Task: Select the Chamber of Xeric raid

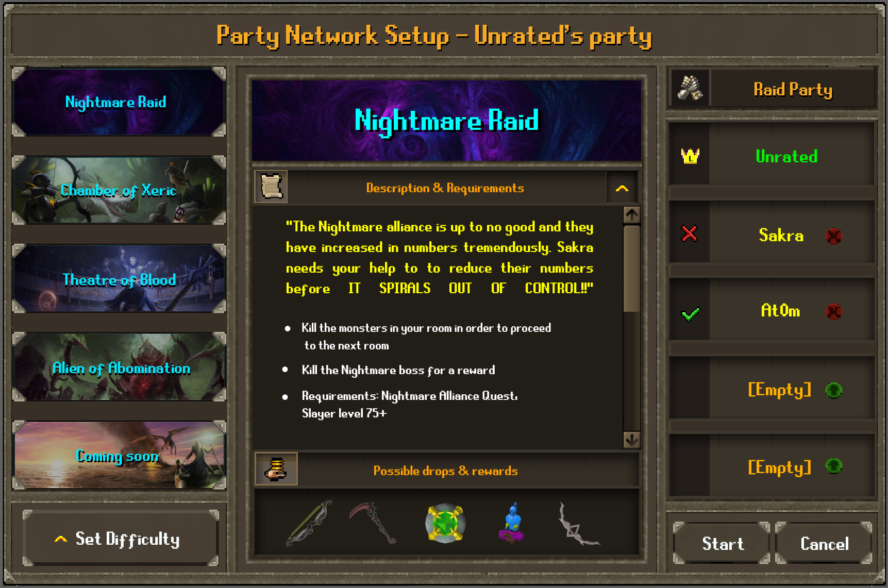Action: (119, 190)
